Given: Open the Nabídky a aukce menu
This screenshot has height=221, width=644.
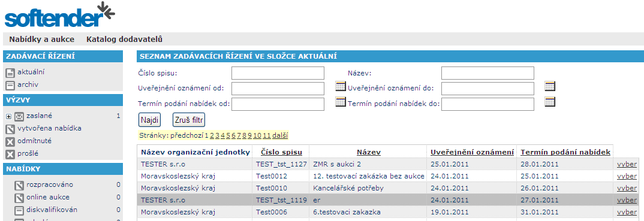Looking at the screenshot, I should coord(42,40).
